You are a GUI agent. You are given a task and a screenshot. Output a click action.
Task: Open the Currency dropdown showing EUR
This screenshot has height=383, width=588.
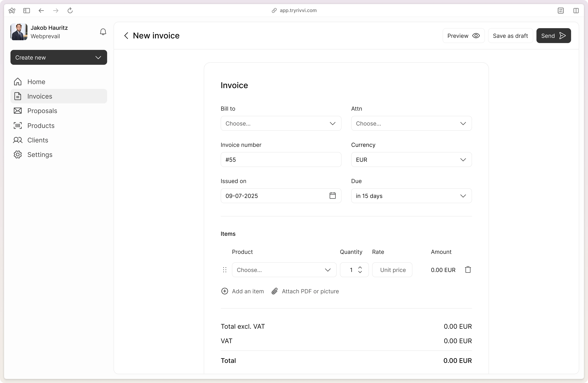click(x=411, y=160)
